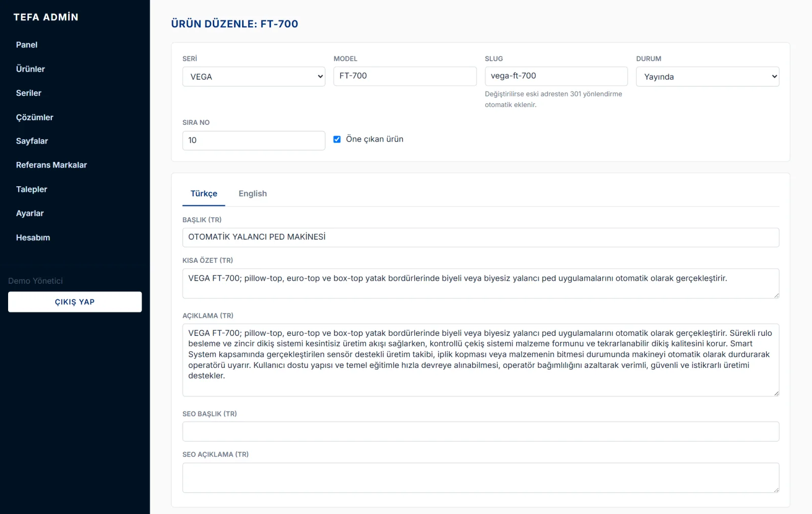The height and width of the screenshot is (514, 812).
Task: Expand the SERİ dropdown showing VEGA
Action: [254, 77]
